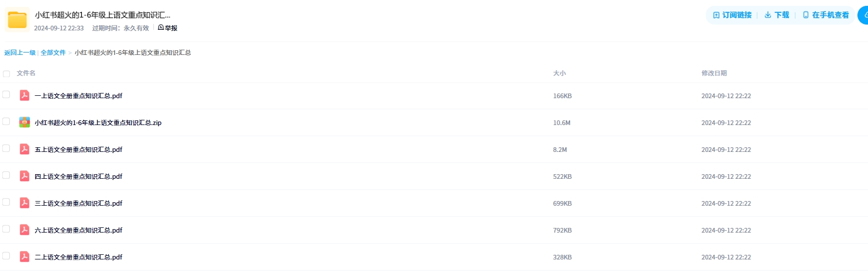Navigate to 全部文件 breadcrumb

[53, 53]
